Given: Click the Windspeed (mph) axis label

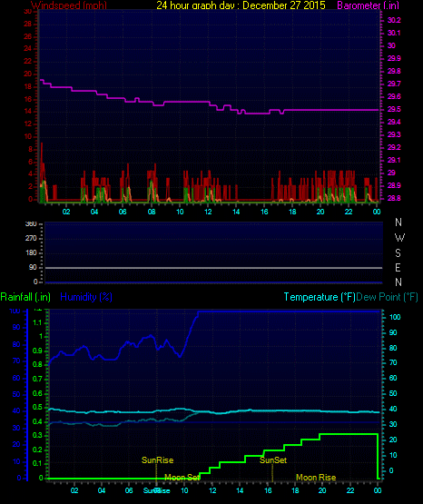Looking at the screenshot, I should [69, 5].
